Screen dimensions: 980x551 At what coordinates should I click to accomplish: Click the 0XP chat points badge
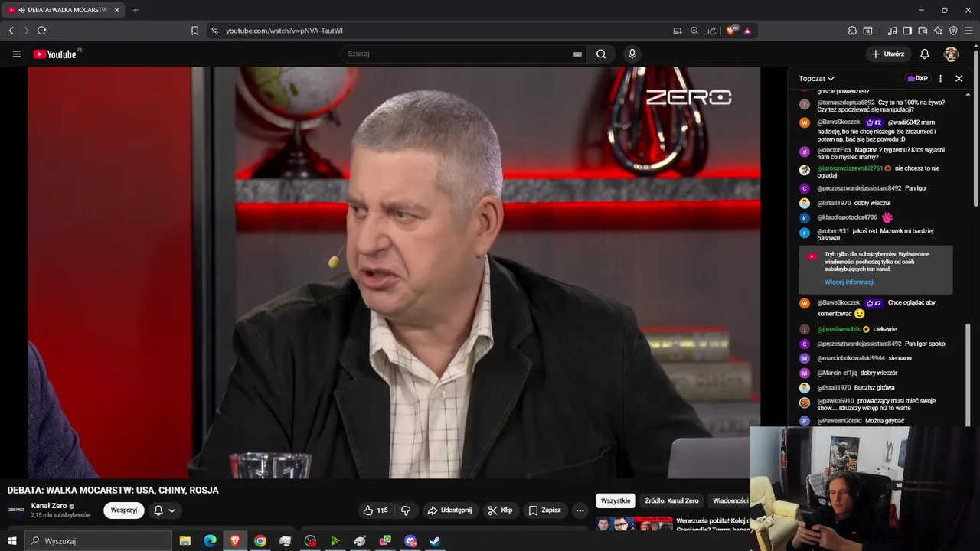[918, 78]
